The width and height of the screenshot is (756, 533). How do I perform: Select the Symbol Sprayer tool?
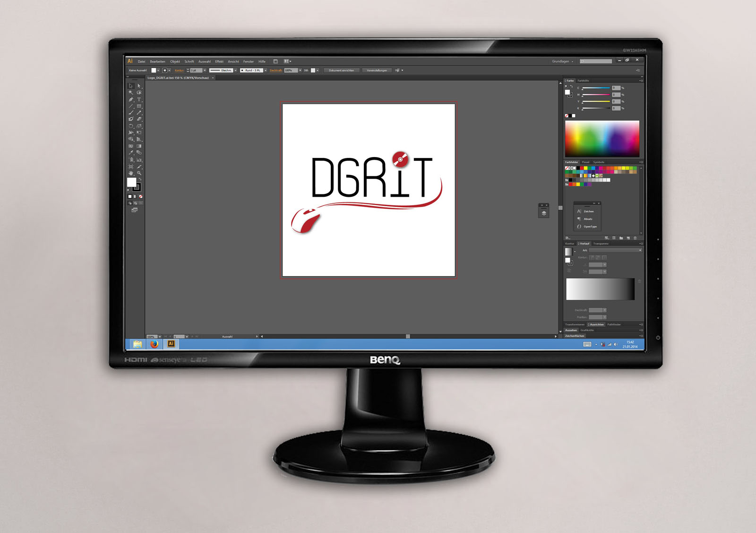click(131, 159)
